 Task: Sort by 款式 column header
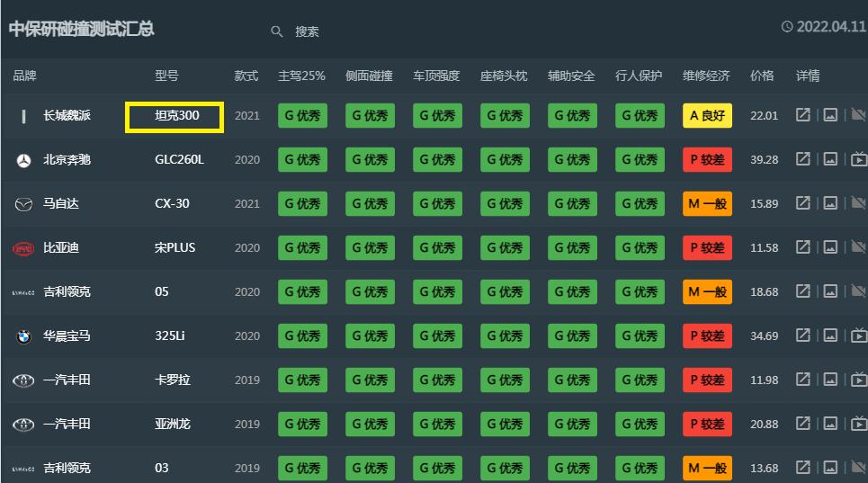pos(246,76)
